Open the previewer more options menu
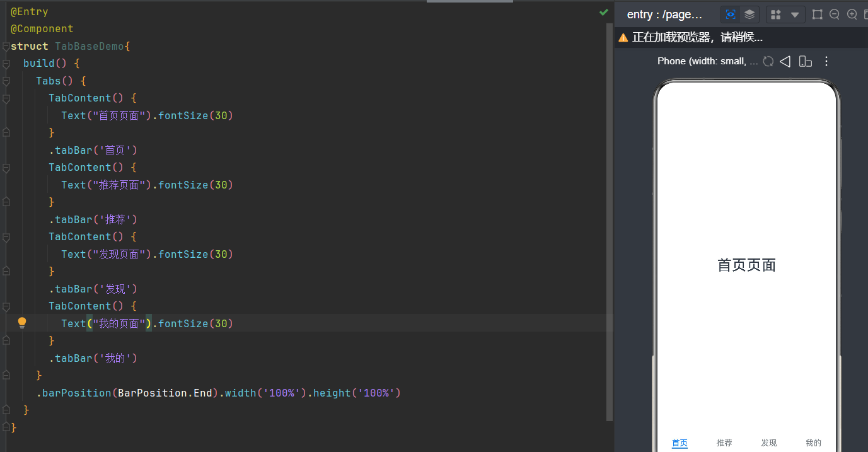The image size is (868, 452). point(827,61)
